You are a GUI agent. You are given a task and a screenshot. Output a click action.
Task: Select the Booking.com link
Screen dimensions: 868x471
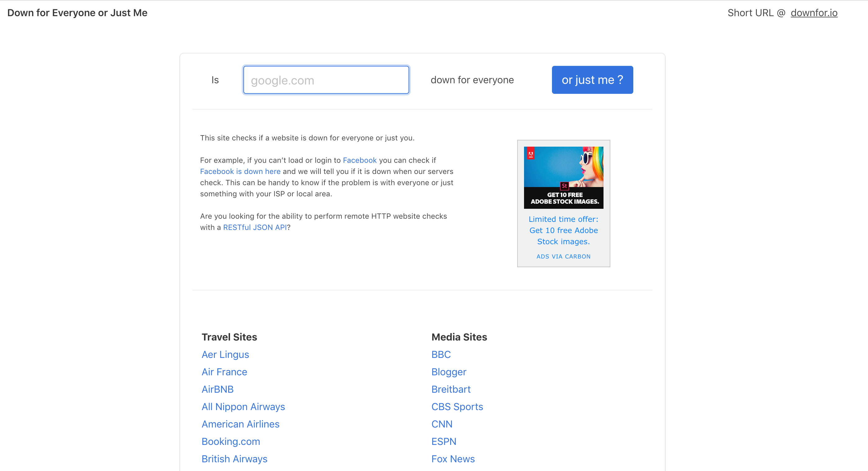tap(230, 441)
